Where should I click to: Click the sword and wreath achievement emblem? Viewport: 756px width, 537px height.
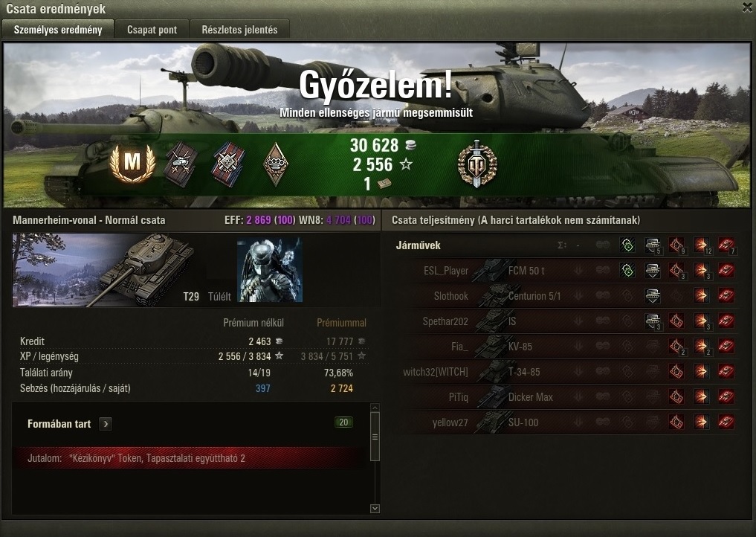click(476, 164)
